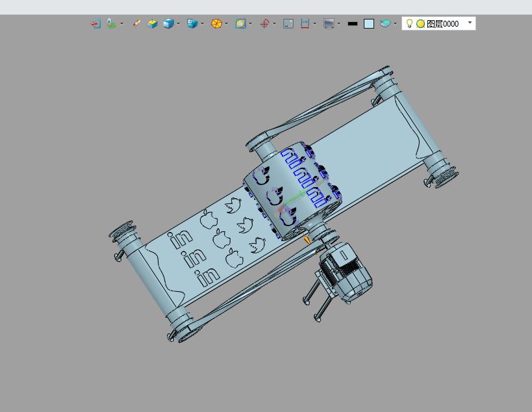Open dropdown beside the dimension measure icon
Screen dimensions: 532x412
(x=315, y=24)
